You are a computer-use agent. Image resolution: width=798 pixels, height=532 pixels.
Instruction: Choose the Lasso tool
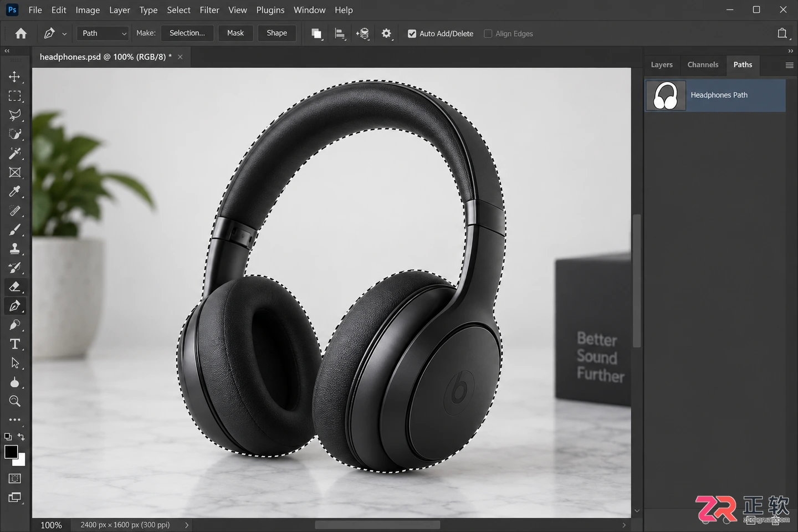tap(14, 115)
